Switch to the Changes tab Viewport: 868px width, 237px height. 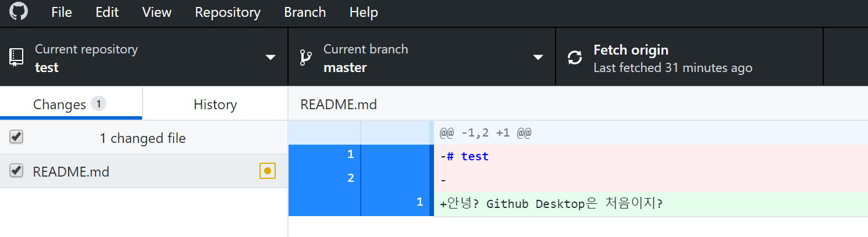(71, 104)
